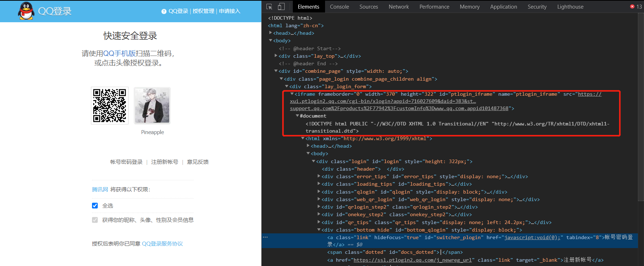Open the Network tab

click(x=399, y=6)
